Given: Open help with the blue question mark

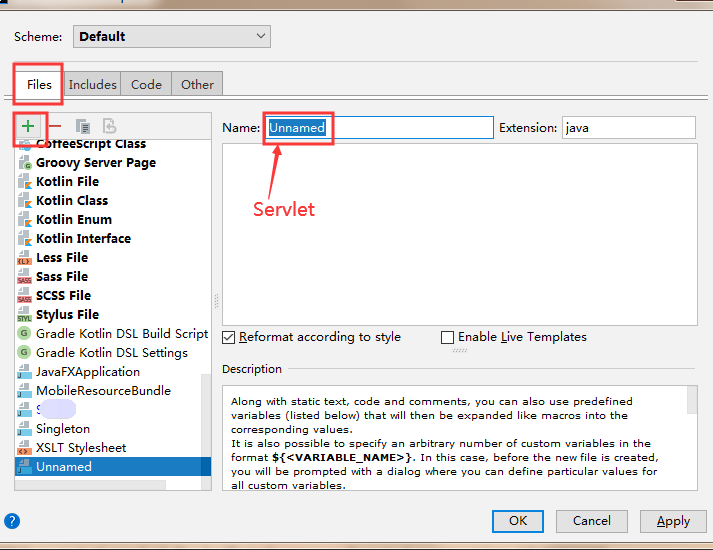Looking at the screenshot, I should [12, 521].
